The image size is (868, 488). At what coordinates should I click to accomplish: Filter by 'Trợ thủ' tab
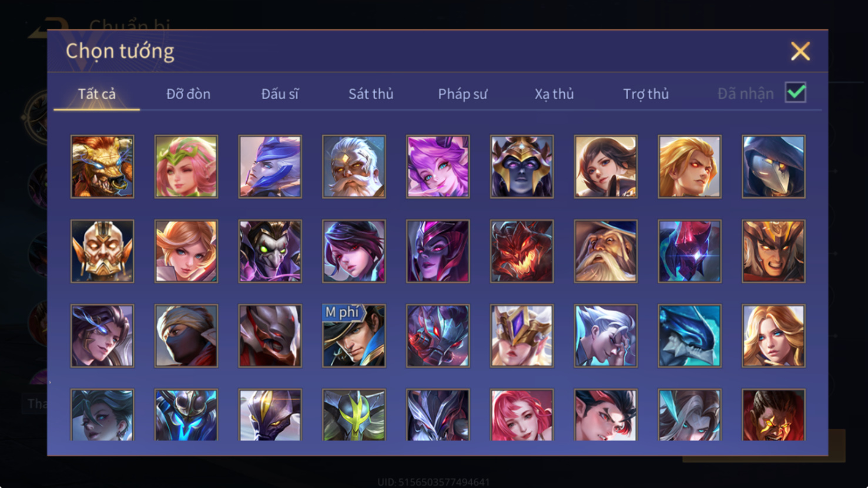[x=646, y=94]
